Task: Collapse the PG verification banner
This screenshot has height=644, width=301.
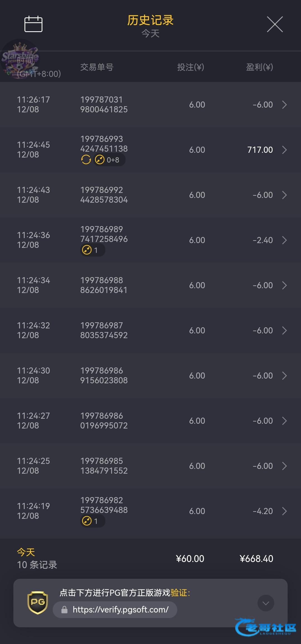Action: tap(266, 603)
